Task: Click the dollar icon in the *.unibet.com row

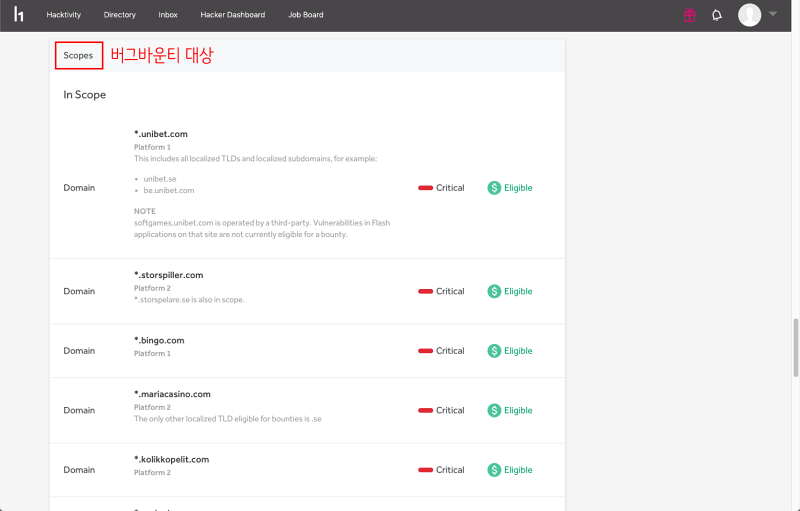Action: [x=494, y=188]
